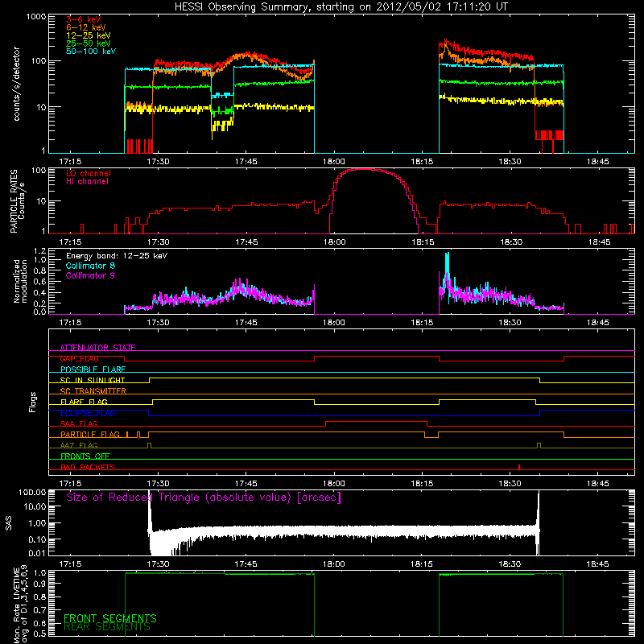
Task: Click the FLARE_FLAG label
Action: coord(84,402)
